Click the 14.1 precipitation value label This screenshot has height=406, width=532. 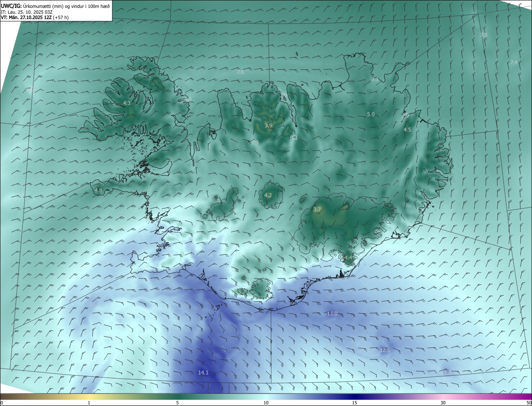pyautogui.click(x=203, y=373)
